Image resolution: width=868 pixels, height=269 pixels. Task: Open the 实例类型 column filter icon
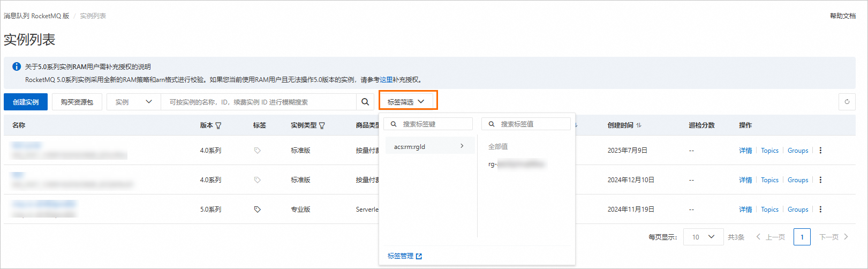pyautogui.click(x=322, y=125)
